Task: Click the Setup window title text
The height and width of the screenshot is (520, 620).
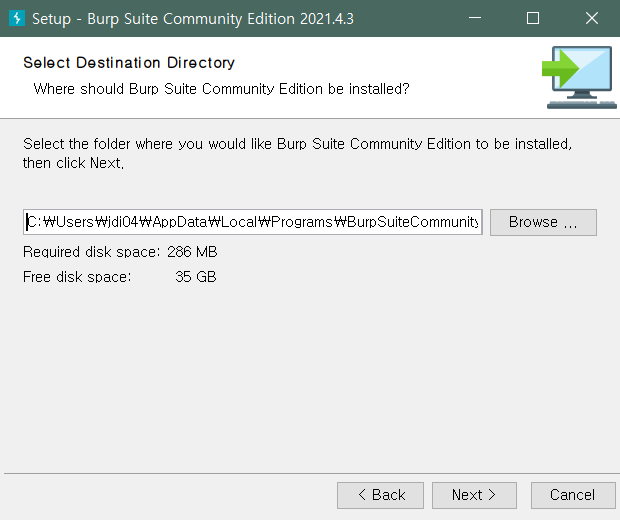Action: [193, 19]
